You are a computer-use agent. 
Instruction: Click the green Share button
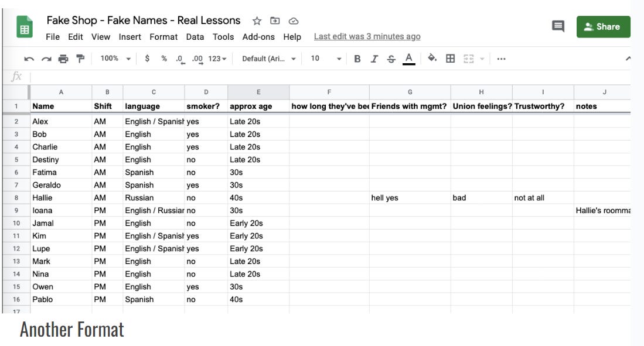(603, 27)
